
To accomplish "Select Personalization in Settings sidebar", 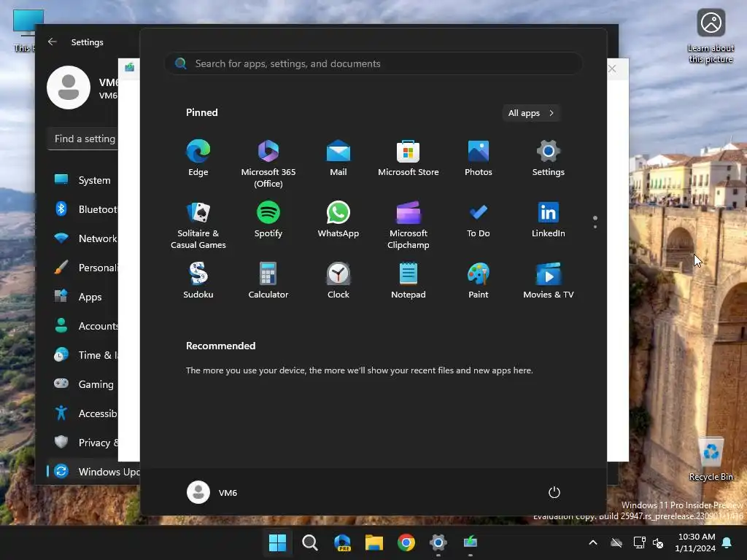I will 83,268.
